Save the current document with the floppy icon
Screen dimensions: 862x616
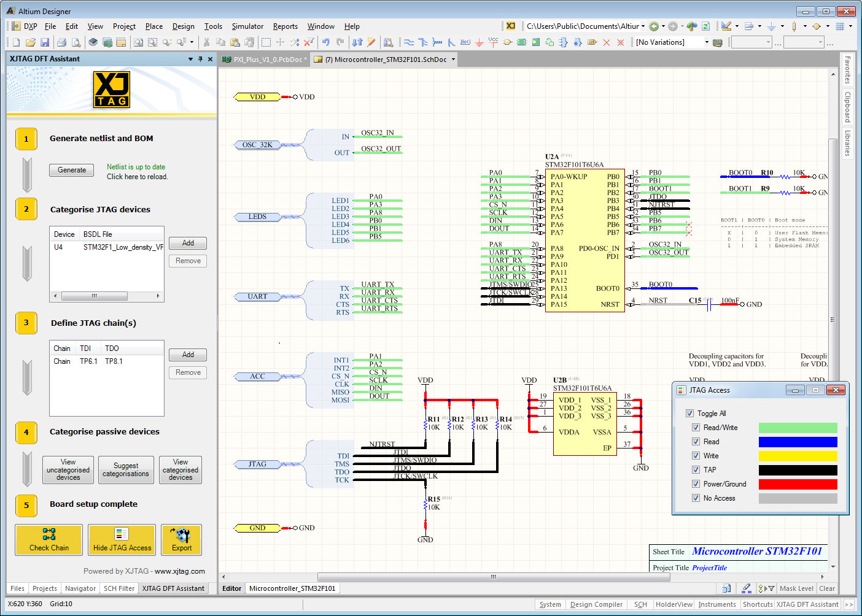pyautogui.click(x=45, y=42)
